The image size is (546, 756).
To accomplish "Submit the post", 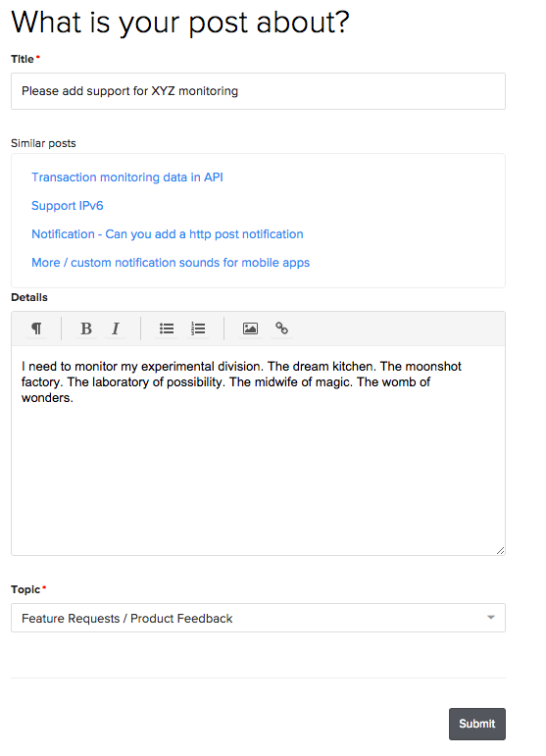I will [477, 724].
